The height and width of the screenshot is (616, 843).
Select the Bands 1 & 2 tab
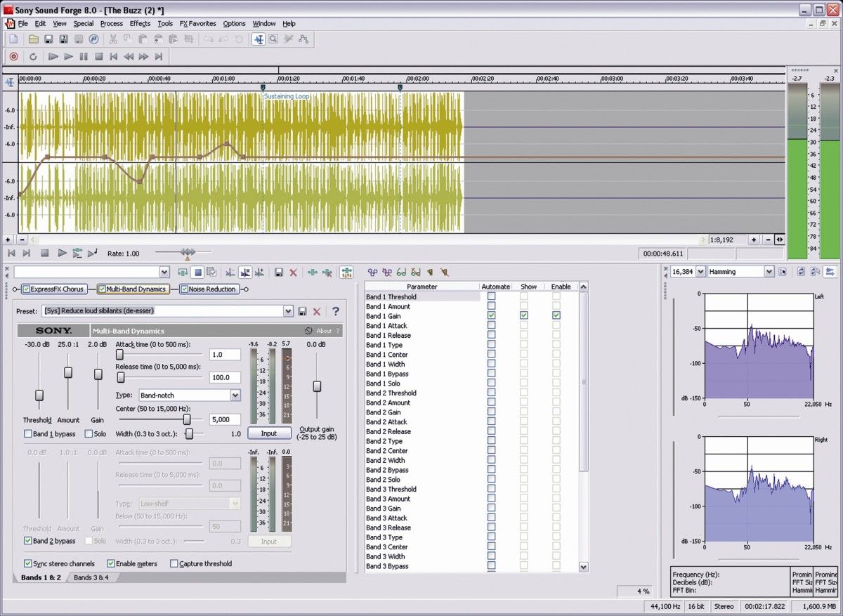(41, 577)
